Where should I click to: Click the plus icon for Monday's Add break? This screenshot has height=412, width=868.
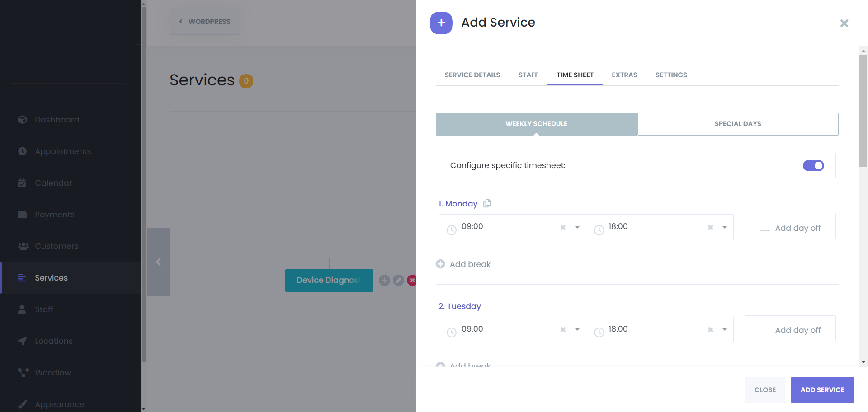[x=440, y=264]
